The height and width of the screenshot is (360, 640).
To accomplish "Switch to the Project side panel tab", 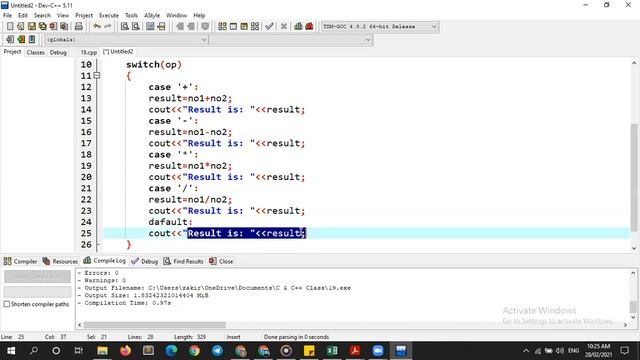I will click(x=12, y=52).
